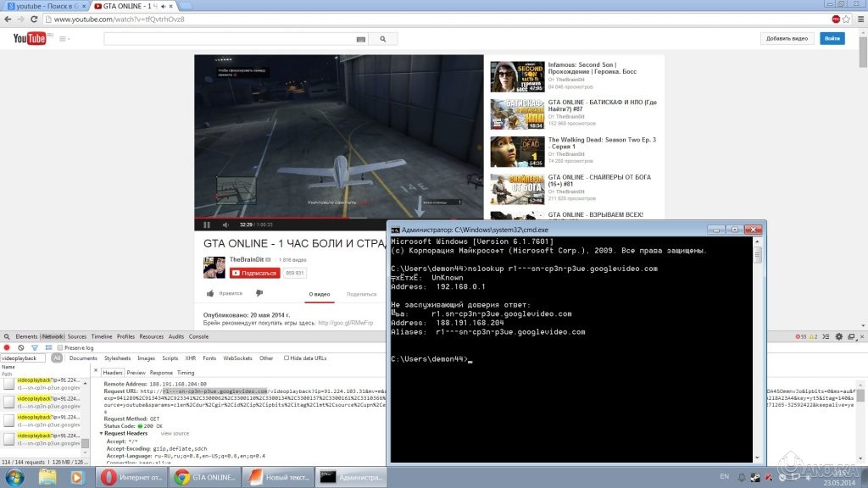Click the YouTube search magnifier button
This screenshot has width=868, height=488.
[383, 39]
